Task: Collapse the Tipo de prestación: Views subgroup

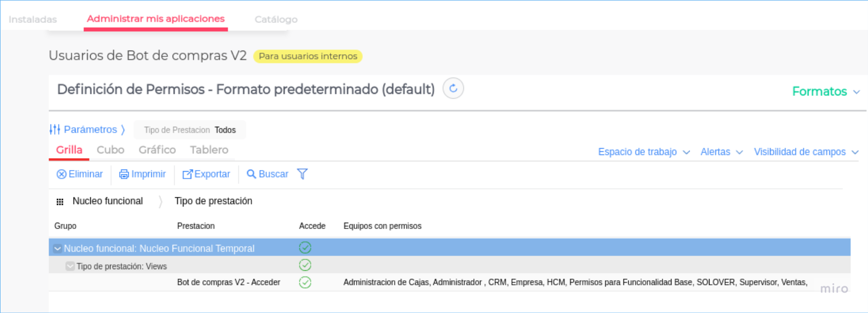Action: point(70,266)
